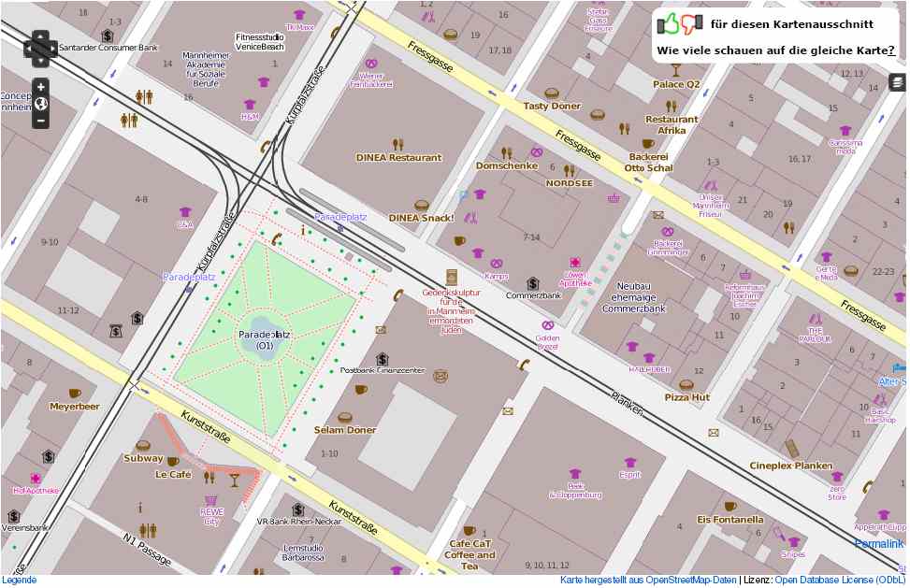Click the Golden Brezel pretzel icon
Viewport: 910px width, 588px height.
(x=547, y=325)
